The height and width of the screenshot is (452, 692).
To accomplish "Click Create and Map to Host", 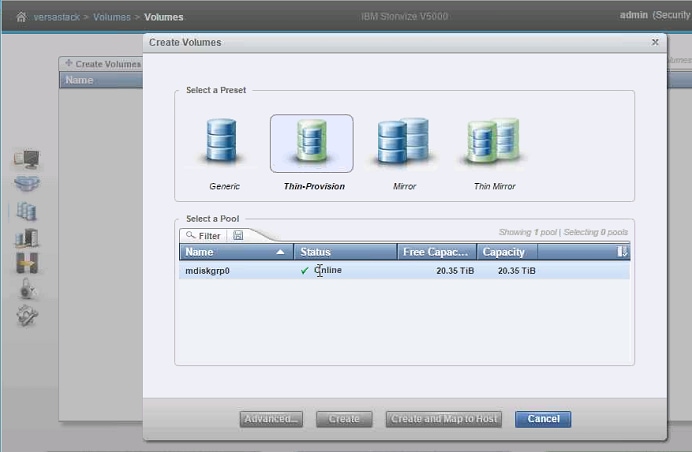I will (444, 419).
